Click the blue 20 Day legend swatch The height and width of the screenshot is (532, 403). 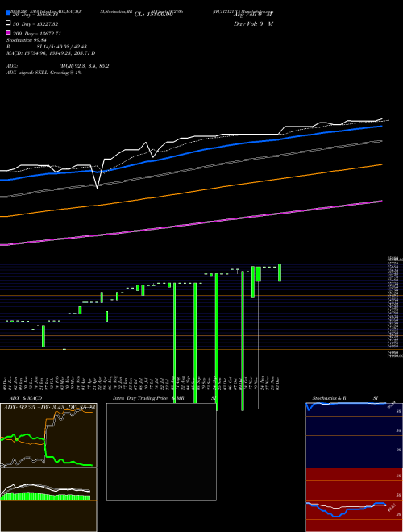pyautogui.click(x=8, y=14)
